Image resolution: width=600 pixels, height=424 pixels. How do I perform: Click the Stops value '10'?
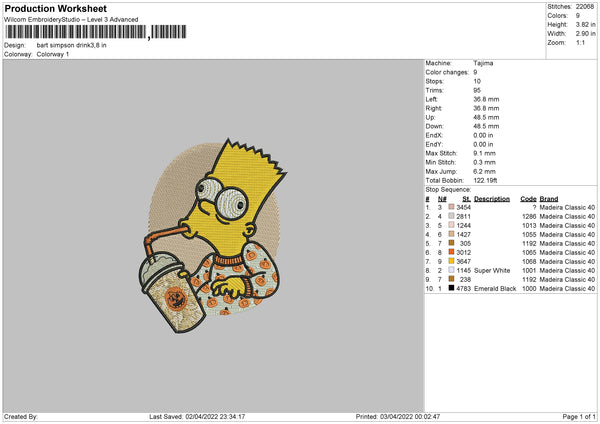coord(477,81)
